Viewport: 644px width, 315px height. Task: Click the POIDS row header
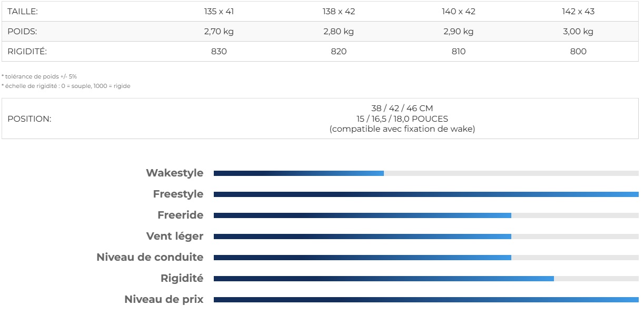pos(22,32)
